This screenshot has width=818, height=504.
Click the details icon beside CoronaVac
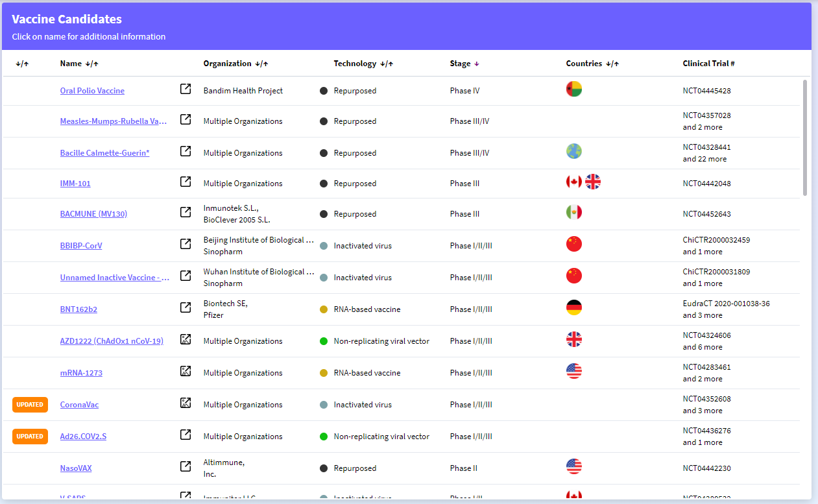pos(186,403)
